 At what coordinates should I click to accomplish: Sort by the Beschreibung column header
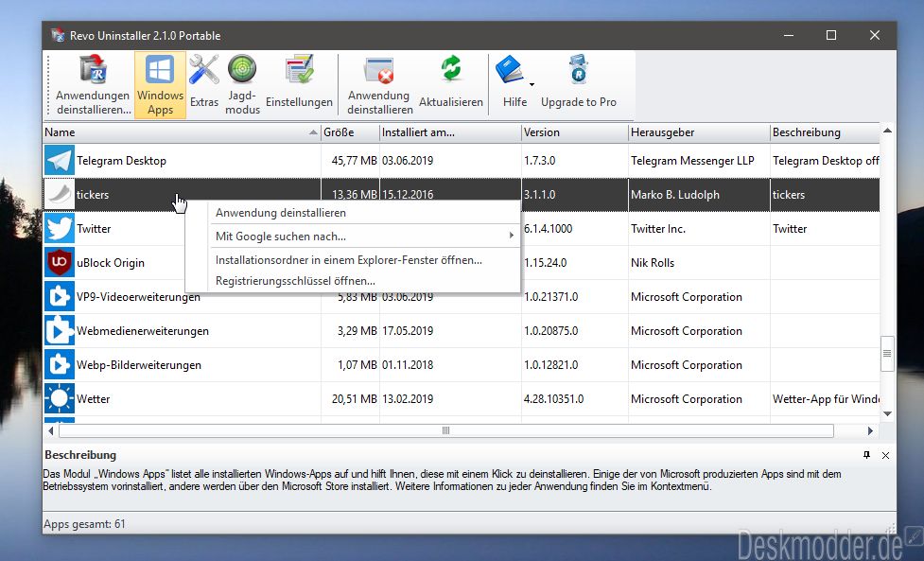(x=825, y=132)
